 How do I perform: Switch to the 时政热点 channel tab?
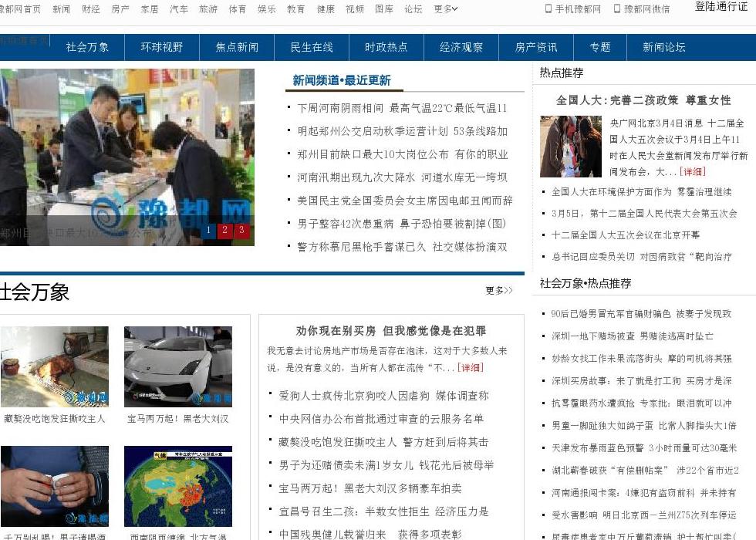point(386,47)
